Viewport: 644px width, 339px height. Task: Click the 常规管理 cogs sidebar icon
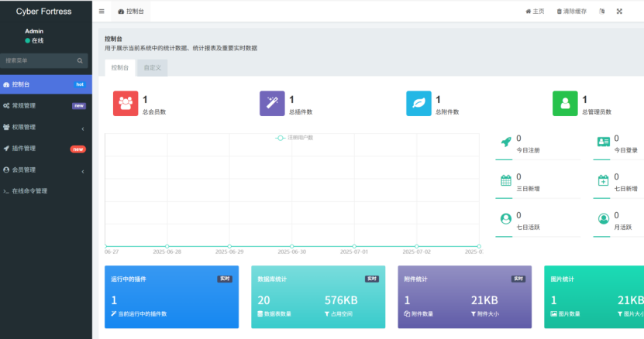point(6,106)
